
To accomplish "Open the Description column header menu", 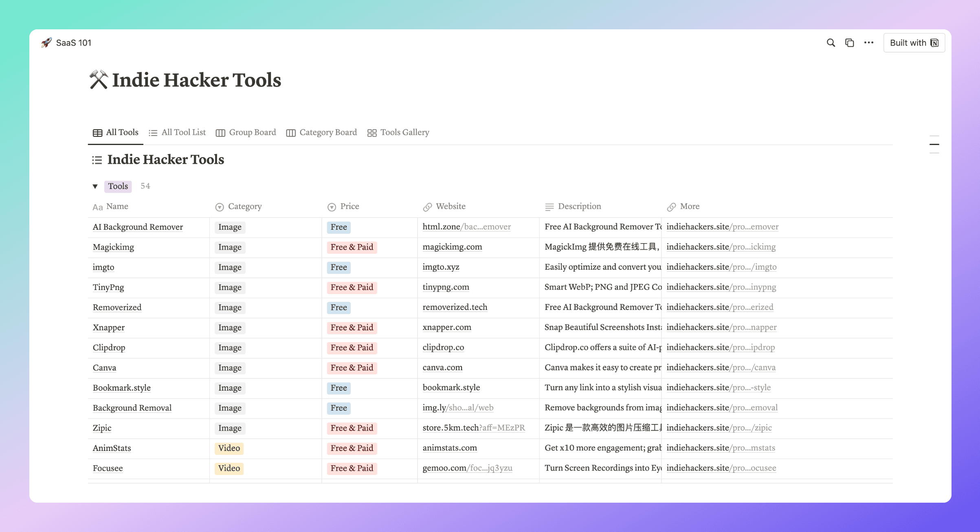I will [x=573, y=207].
